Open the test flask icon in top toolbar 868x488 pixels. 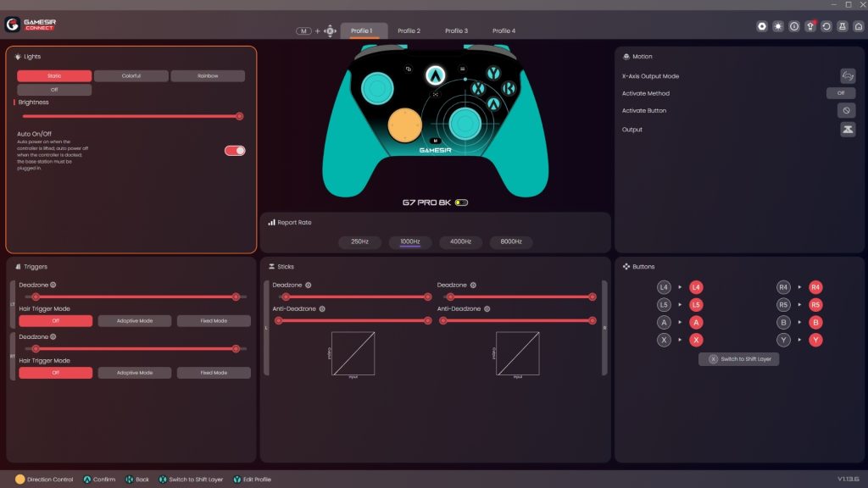(x=843, y=26)
